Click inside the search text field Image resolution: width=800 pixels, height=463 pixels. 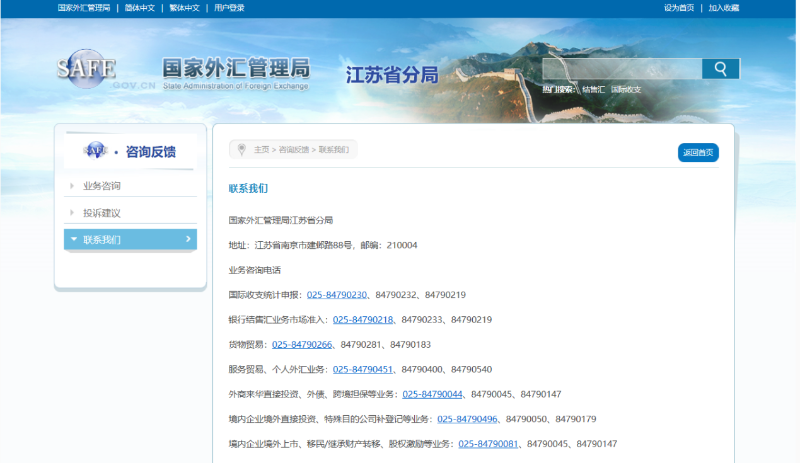pyautogui.click(x=621, y=69)
